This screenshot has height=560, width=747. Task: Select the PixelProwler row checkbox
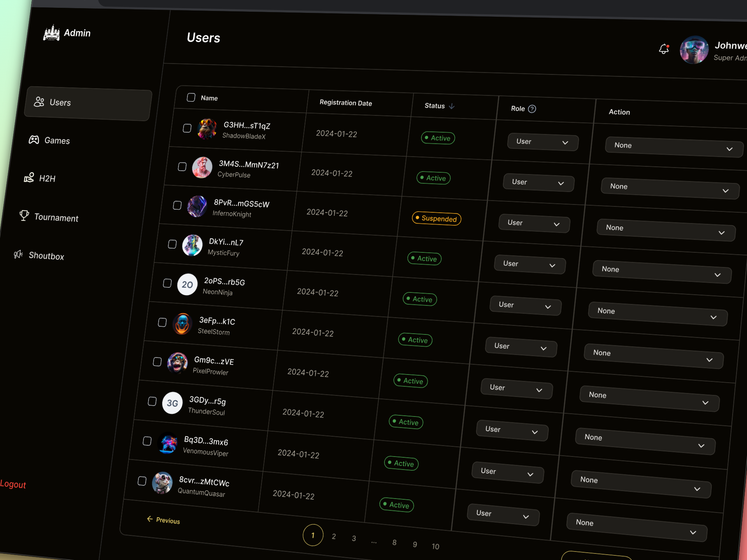coord(157,362)
